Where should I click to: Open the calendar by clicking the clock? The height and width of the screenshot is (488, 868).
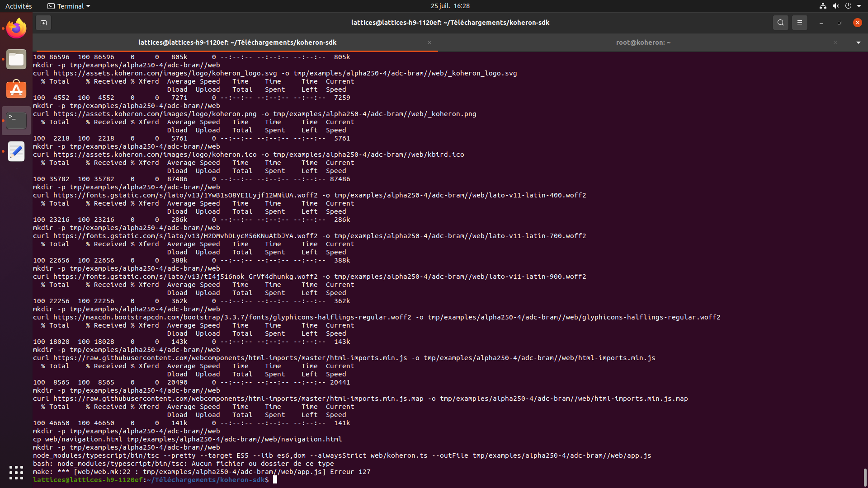[x=450, y=6]
